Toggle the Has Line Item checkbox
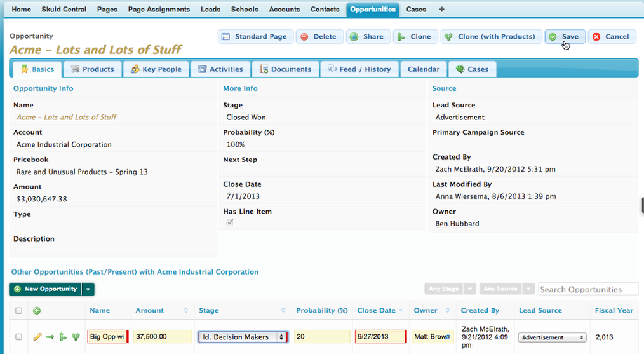 pyautogui.click(x=230, y=222)
